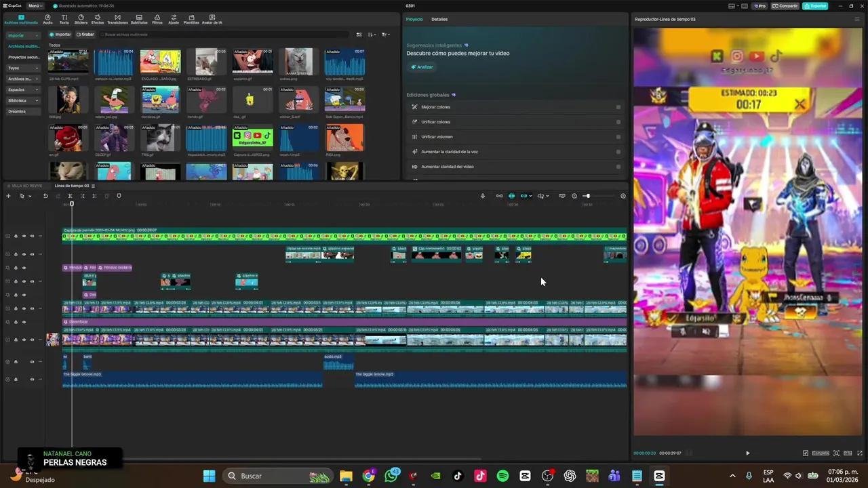Click the Windows Start button
This screenshot has width=868, height=488.
(209, 476)
